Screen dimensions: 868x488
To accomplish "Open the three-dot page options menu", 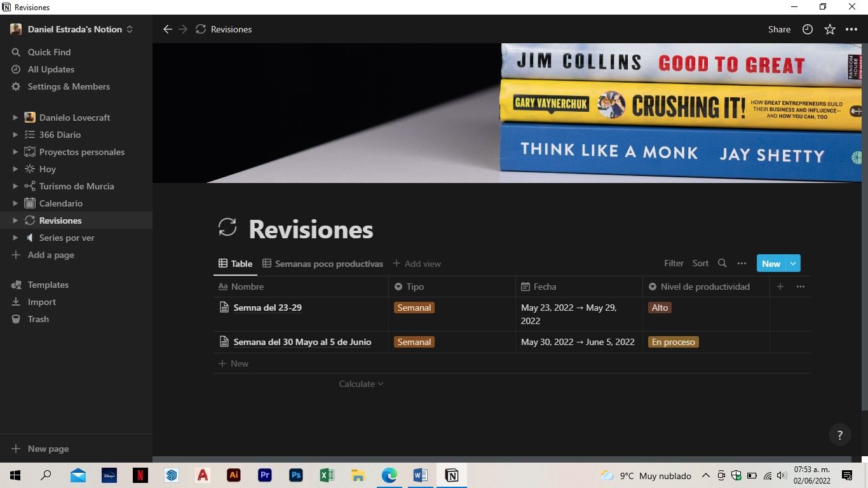I will (851, 29).
